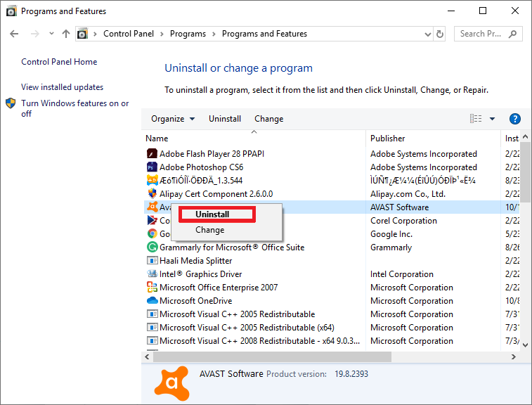Click Programs in the breadcrumb

tap(188, 34)
